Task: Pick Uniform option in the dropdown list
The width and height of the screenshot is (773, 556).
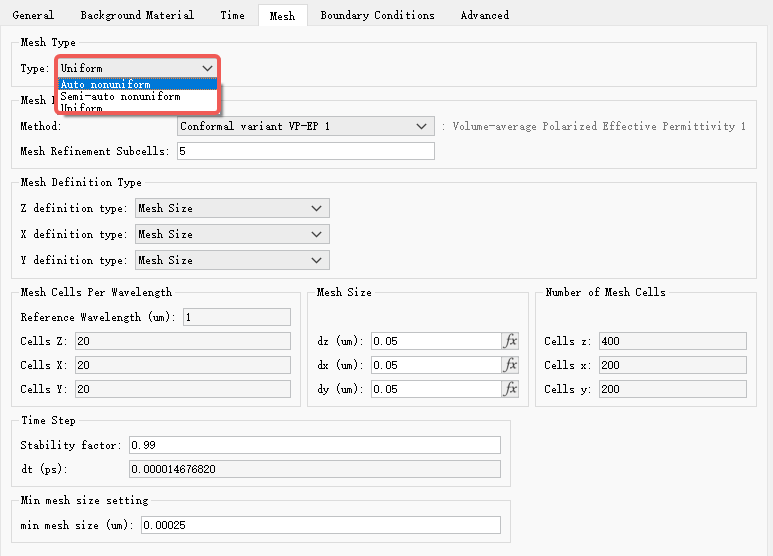Action: [x=138, y=107]
